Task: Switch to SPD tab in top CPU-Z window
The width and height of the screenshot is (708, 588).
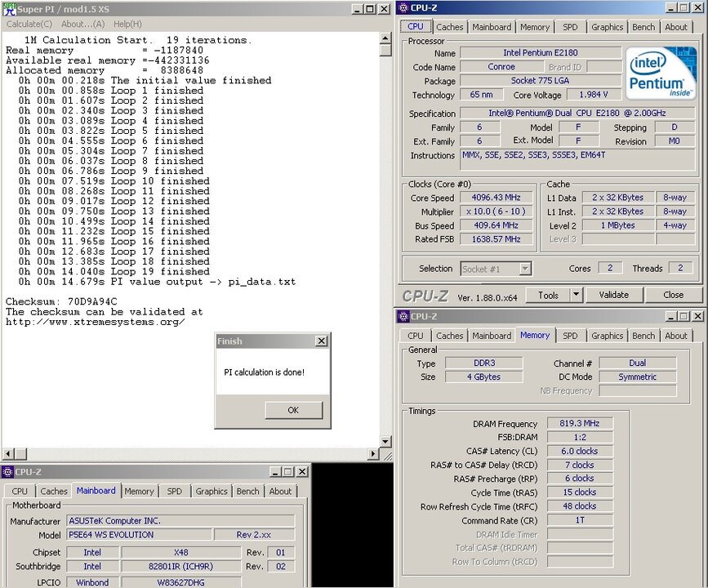Action: [570, 27]
